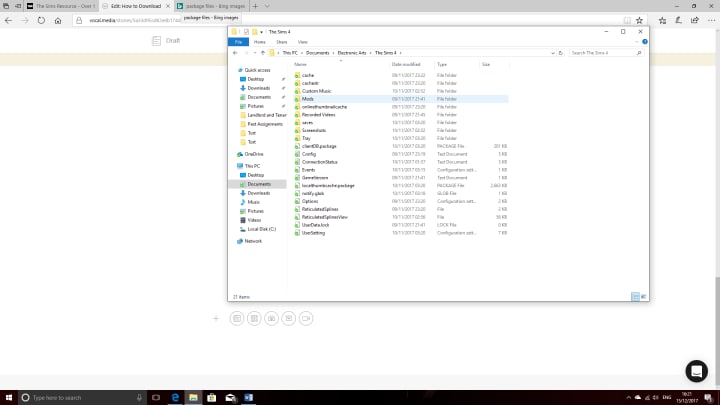Image resolution: width=720 pixels, height=405 pixels.
Task: Open Windows Start menu
Action: tap(9, 398)
